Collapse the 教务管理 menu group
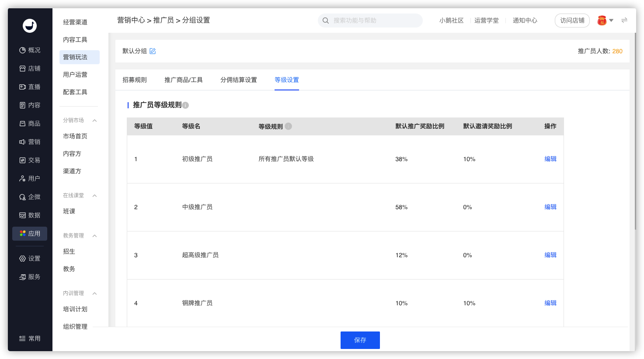 pos(94,236)
